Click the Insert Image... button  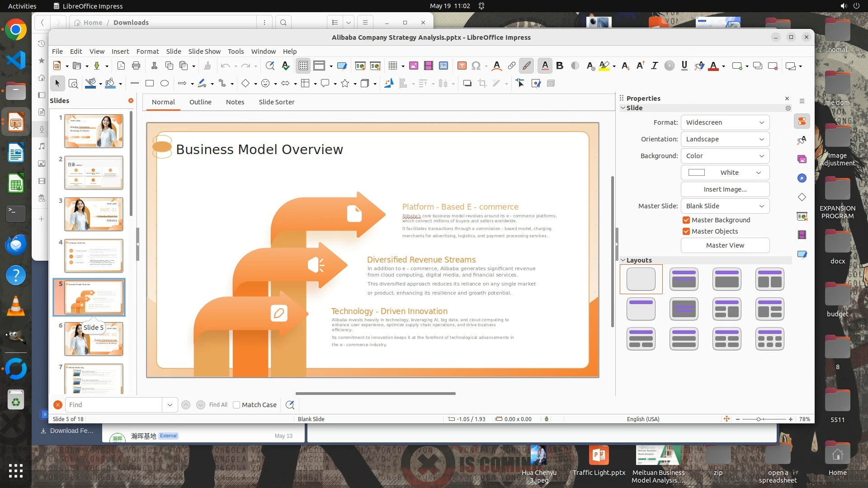tap(725, 189)
